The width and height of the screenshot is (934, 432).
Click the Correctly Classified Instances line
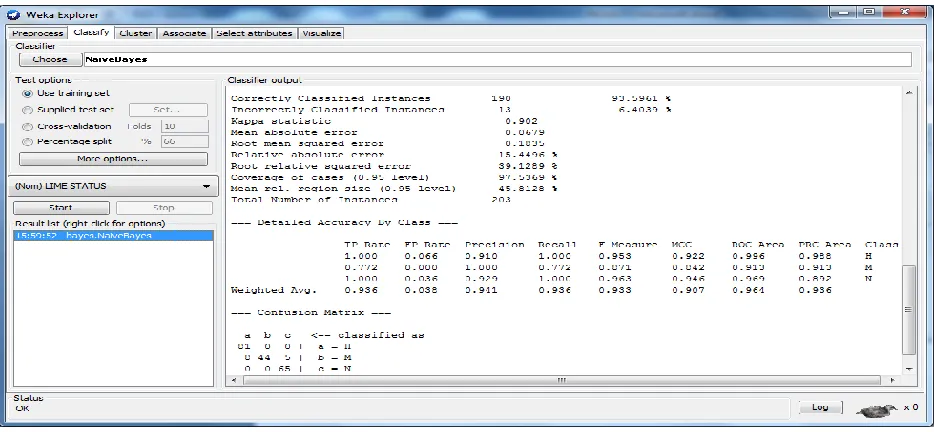click(x=452, y=99)
